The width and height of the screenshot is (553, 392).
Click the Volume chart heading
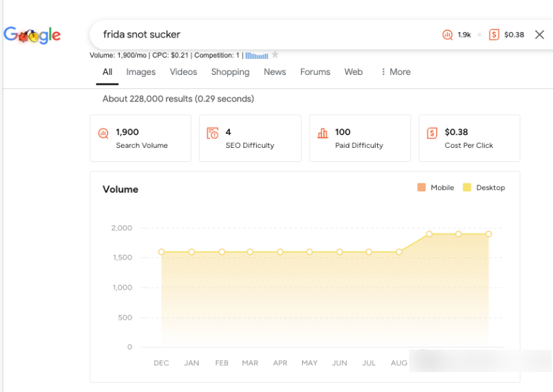tap(120, 189)
